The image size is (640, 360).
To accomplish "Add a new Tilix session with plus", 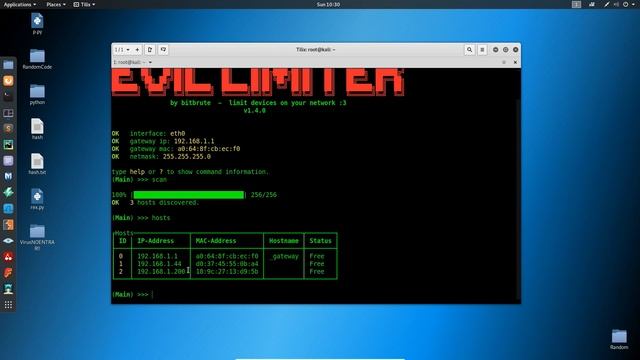I will point(137,50).
